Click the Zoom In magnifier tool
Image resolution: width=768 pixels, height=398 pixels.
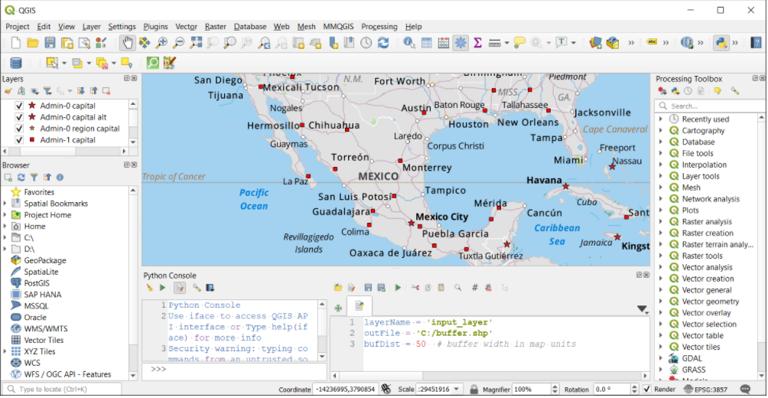point(162,43)
